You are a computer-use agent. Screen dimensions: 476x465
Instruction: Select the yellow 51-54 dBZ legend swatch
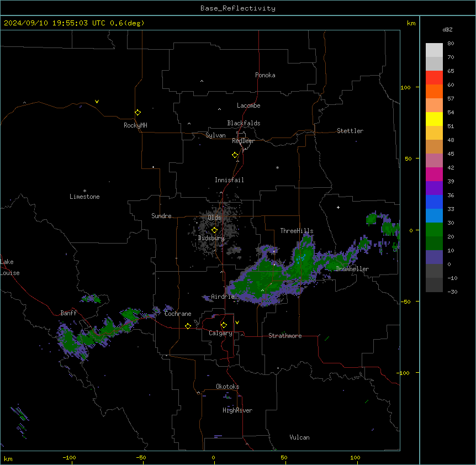pyautogui.click(x=434, y=119)
